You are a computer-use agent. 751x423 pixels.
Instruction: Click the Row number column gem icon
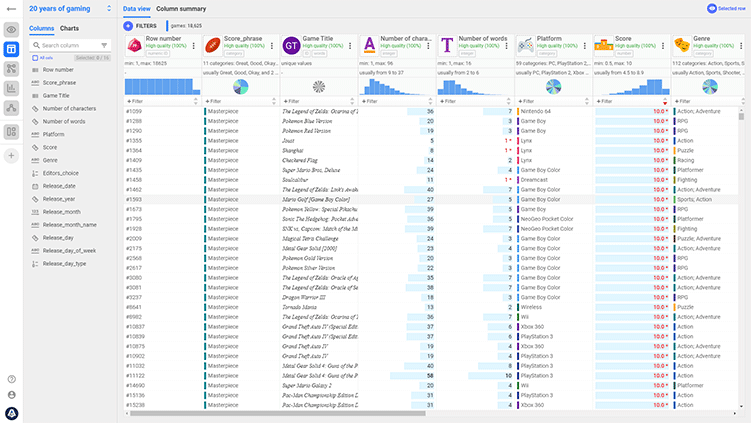click(x=134, y=46)
